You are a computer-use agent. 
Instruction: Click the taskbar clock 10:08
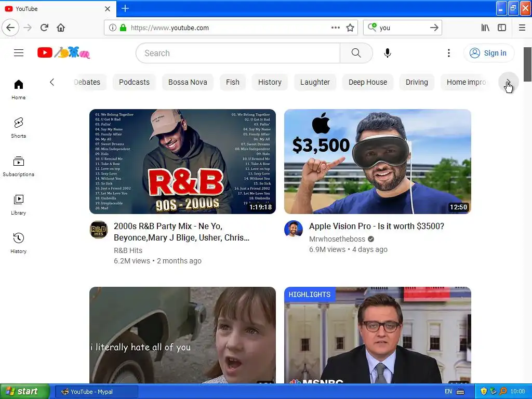pyautogui.click(x=517, y=392)
